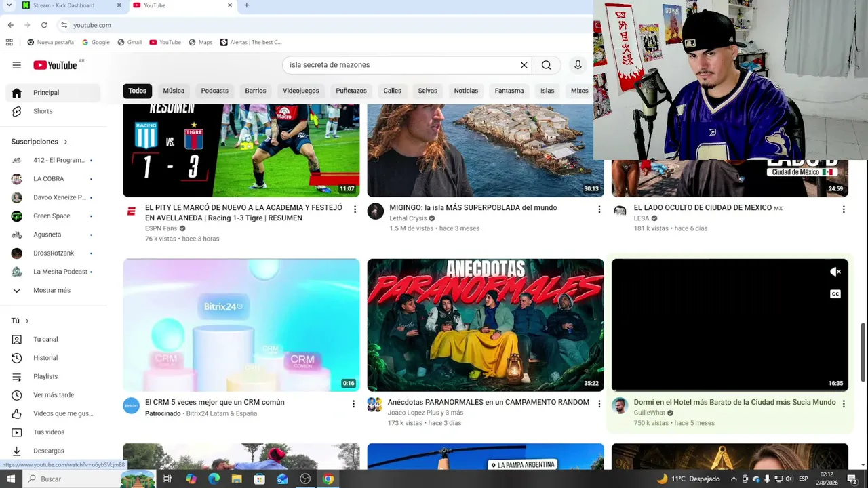This screenshot has width=868, height=488.
Task: Open the GuilleWhat channel avatar
Action: [620, 405]
